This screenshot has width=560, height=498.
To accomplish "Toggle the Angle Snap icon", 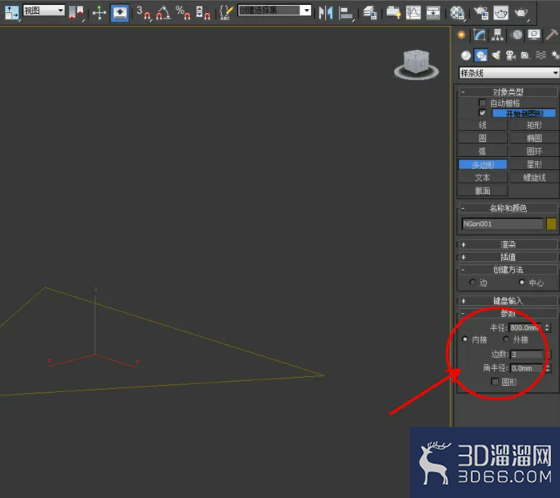I will click(164, 13).
